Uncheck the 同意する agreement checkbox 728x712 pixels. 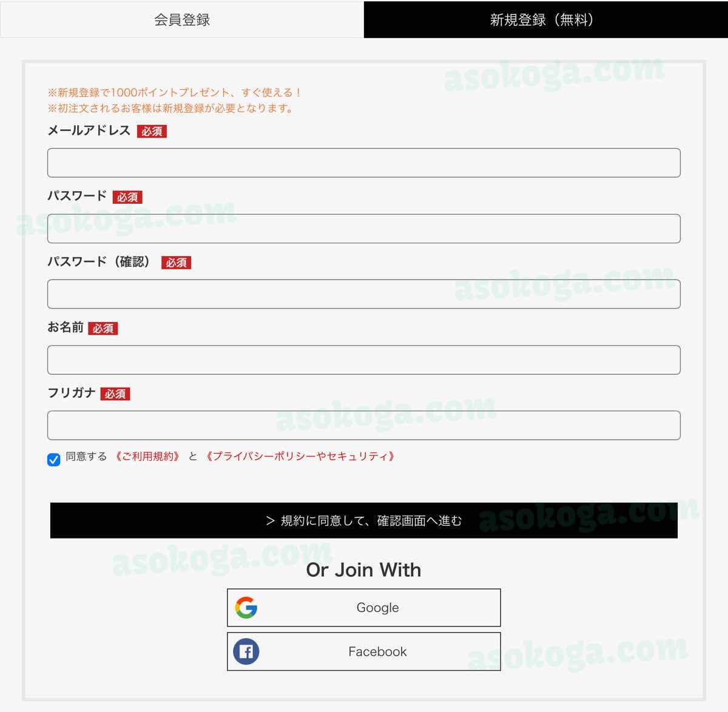click(x=53, y=459)
